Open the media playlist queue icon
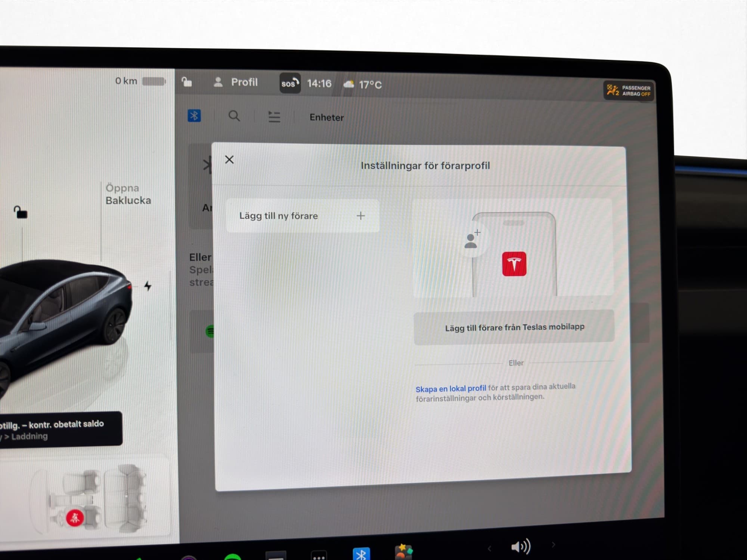The image size is (747, 560). (274, 117)
